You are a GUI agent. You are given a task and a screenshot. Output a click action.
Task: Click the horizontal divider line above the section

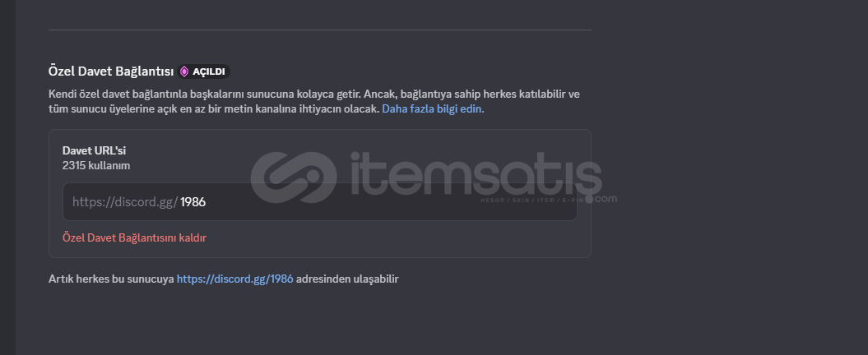320,30
